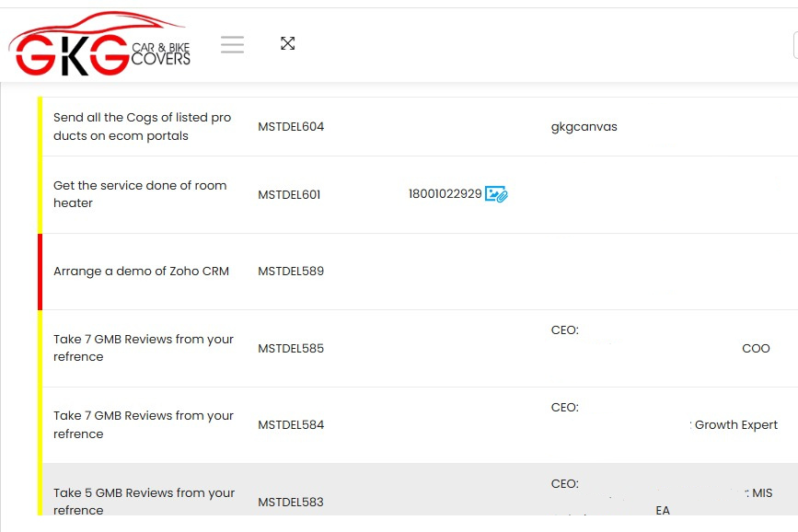This screenshot has height=532, width=798.
Task: Click the GKG Car & Bike Covers logo
Action: pyautogui.click(x=99, y=44)
